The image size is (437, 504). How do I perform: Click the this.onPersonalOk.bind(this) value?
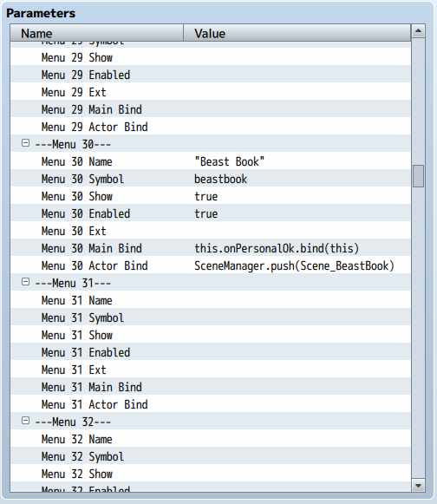pos(277,248)
